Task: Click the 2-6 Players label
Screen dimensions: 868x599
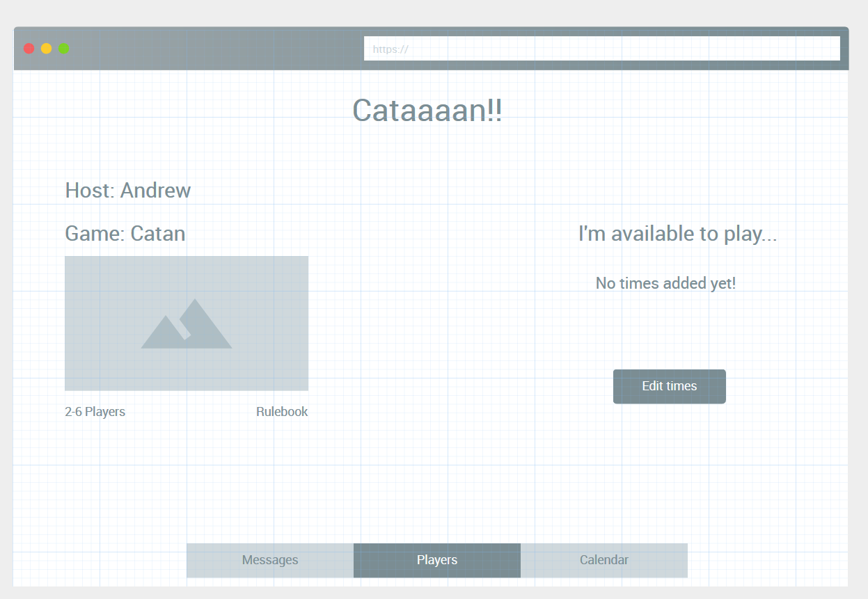Action: (95, 411)
